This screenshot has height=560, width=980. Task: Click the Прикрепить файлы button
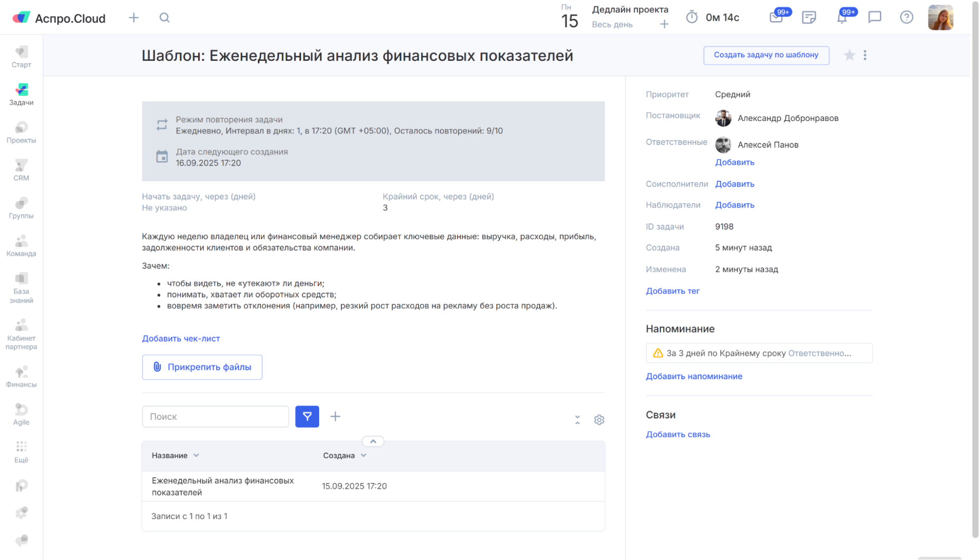pos(202,367)
